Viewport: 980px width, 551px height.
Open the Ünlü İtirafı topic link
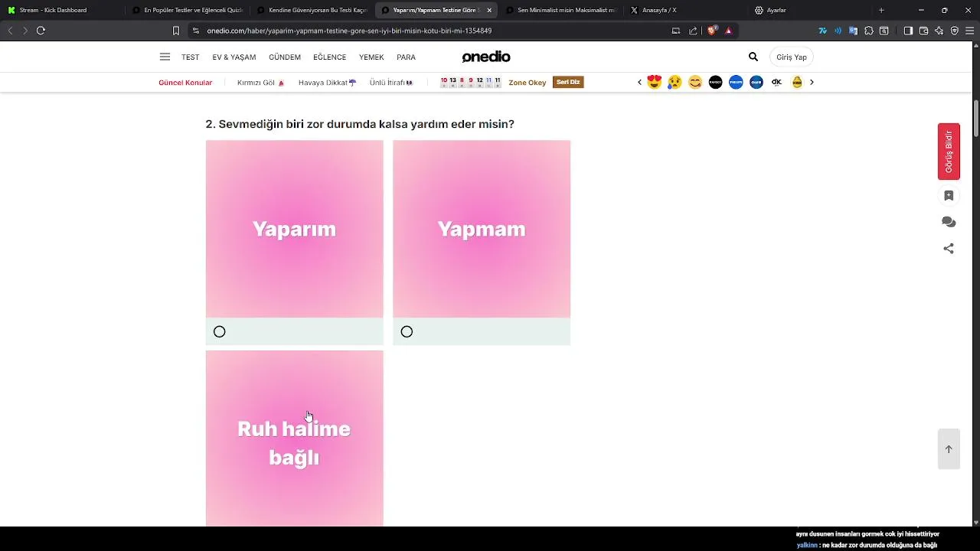point(391,83)
